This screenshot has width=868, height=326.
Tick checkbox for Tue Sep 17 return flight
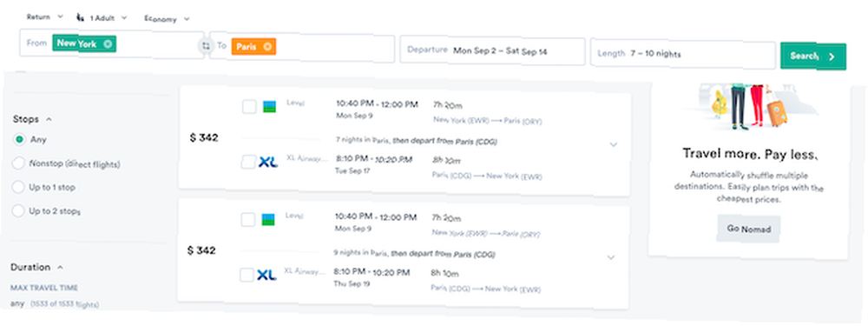(248, 163)
